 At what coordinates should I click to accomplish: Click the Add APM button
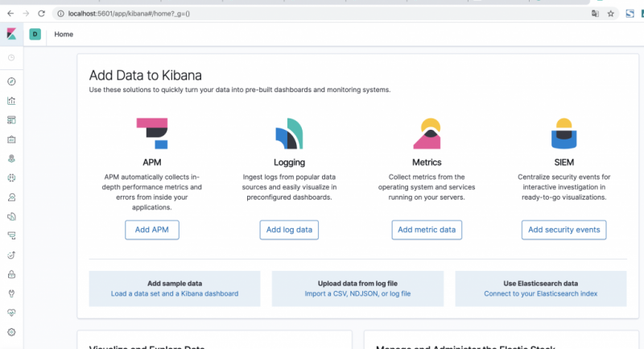[152, 230]
